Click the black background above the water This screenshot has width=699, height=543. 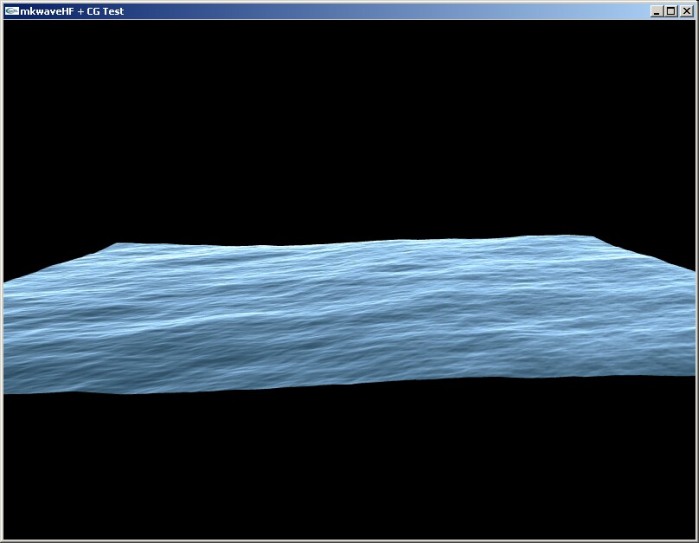pyautogui.click(x=350, y=130)
